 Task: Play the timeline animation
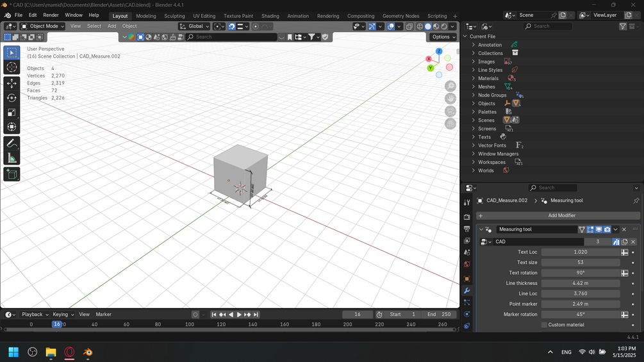tap(239, 315)
